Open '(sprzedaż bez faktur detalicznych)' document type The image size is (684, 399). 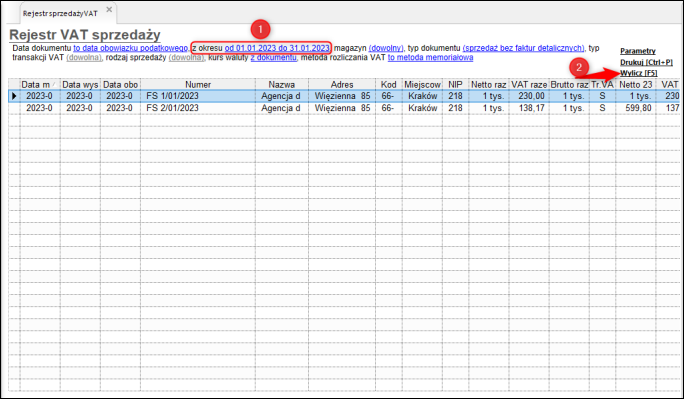(523, 48)
